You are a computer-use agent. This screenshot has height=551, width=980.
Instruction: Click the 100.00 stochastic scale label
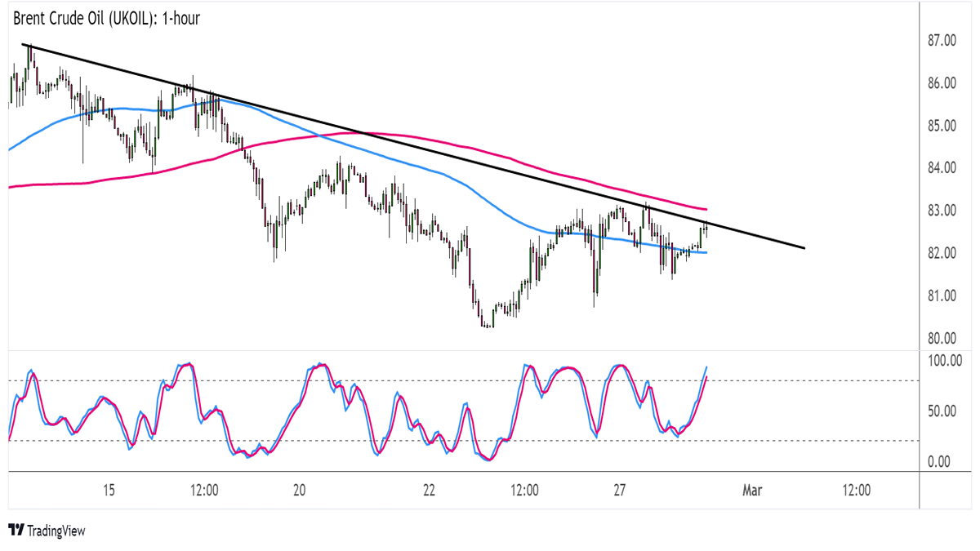(x=946, y=359)
